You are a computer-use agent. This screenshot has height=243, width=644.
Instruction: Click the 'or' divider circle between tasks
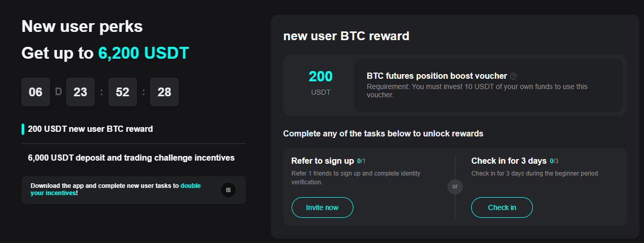455,186
